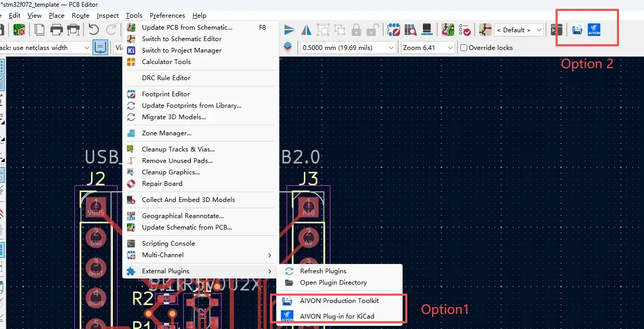Choose Update Footprints from Library...

tap(201, 106)
